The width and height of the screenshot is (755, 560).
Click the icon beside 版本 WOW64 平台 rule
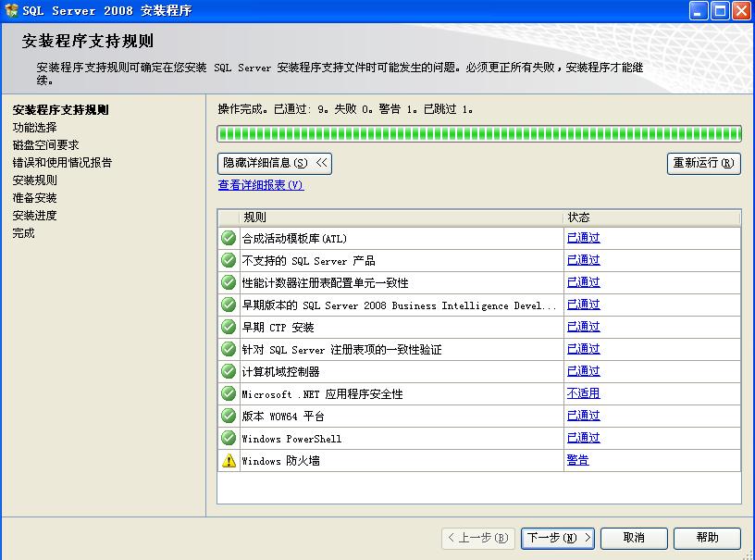click(x=228, y=416)
